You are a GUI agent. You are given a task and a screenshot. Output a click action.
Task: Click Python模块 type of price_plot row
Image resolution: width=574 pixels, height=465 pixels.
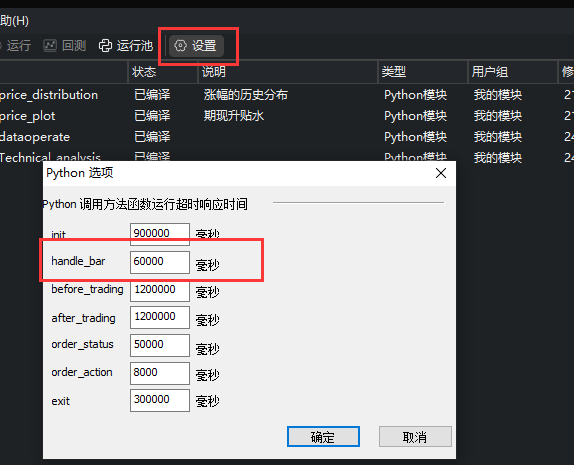click(415, 116)
